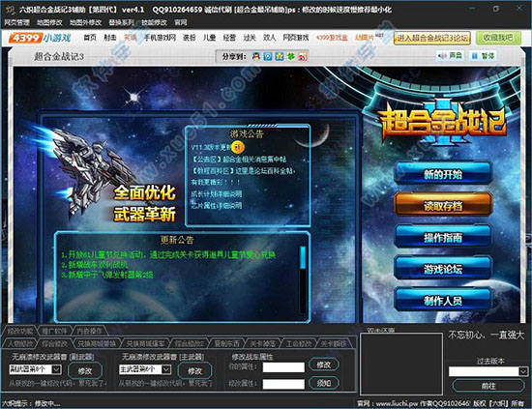Click the 前往 button
532x409 pixels.
click(488, 386)
